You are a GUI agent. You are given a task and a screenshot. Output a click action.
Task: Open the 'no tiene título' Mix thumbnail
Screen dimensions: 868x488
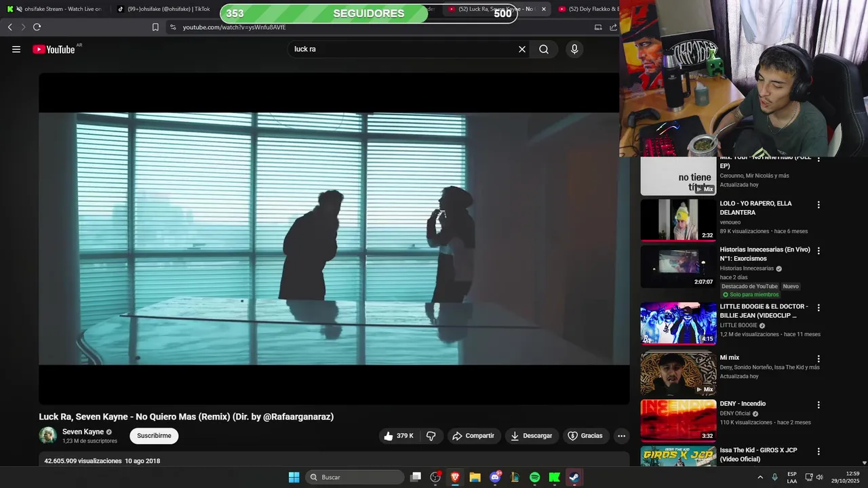click(x=678, y=176)
